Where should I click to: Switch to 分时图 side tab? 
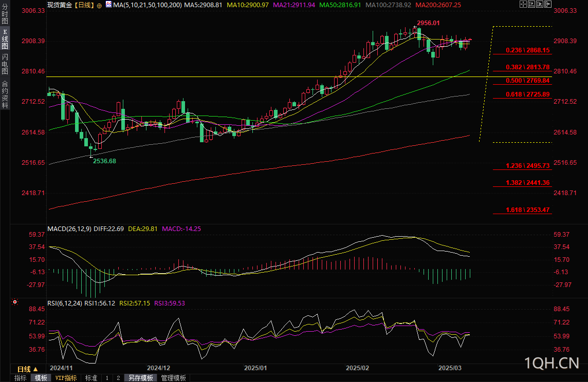5,13
